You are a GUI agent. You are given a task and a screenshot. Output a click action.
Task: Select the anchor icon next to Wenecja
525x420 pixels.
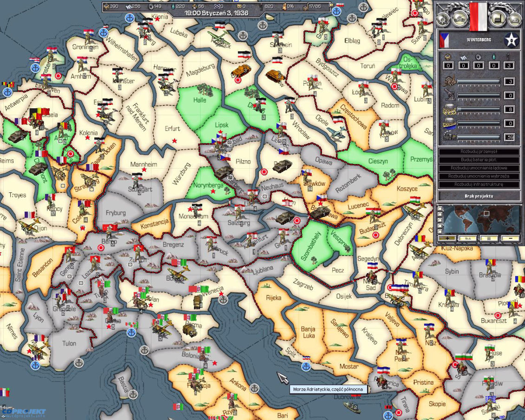[x=223, y=300]
